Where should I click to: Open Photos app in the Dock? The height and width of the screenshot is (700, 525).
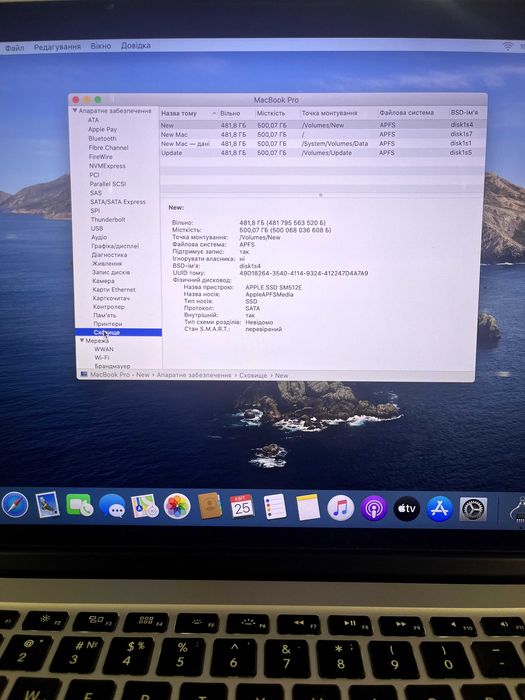177,506
